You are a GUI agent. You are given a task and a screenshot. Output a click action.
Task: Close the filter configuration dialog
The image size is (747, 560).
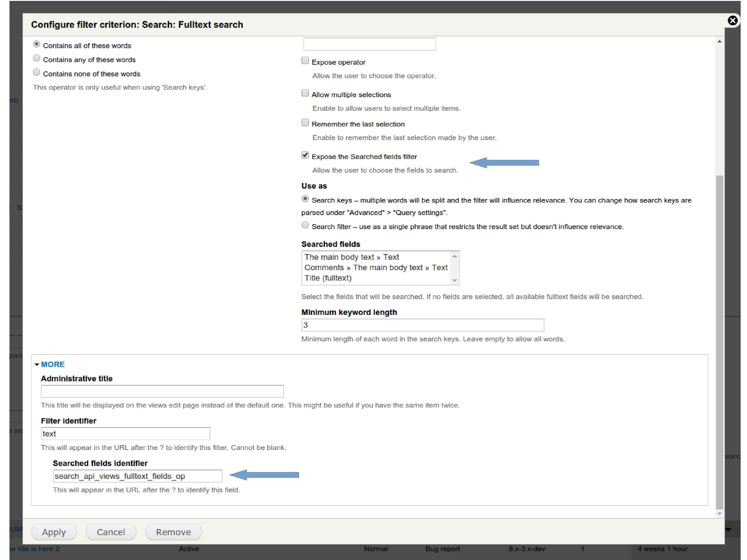pos(733,20)
